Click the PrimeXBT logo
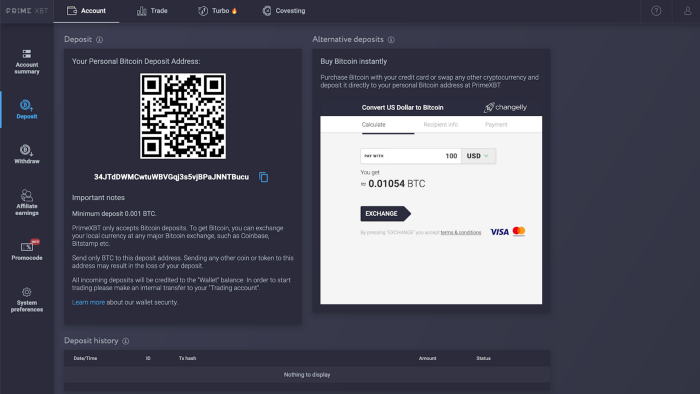 click(27, 11)
